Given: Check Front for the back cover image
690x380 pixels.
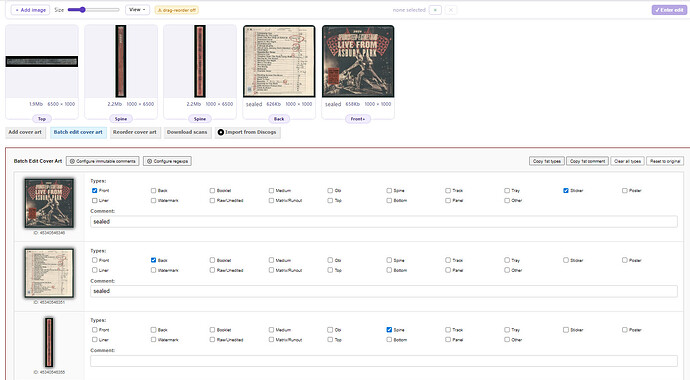Looking at the screenshot, I should [95, 260].
